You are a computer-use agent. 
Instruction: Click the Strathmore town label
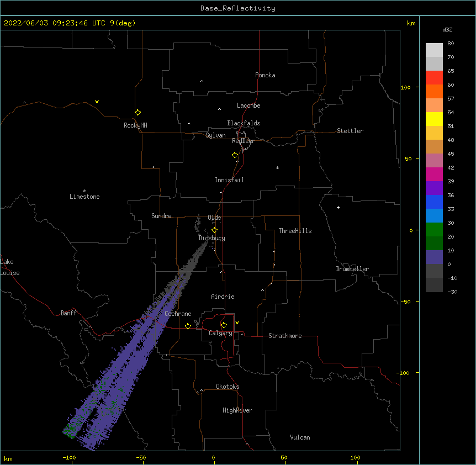point(285,336)
